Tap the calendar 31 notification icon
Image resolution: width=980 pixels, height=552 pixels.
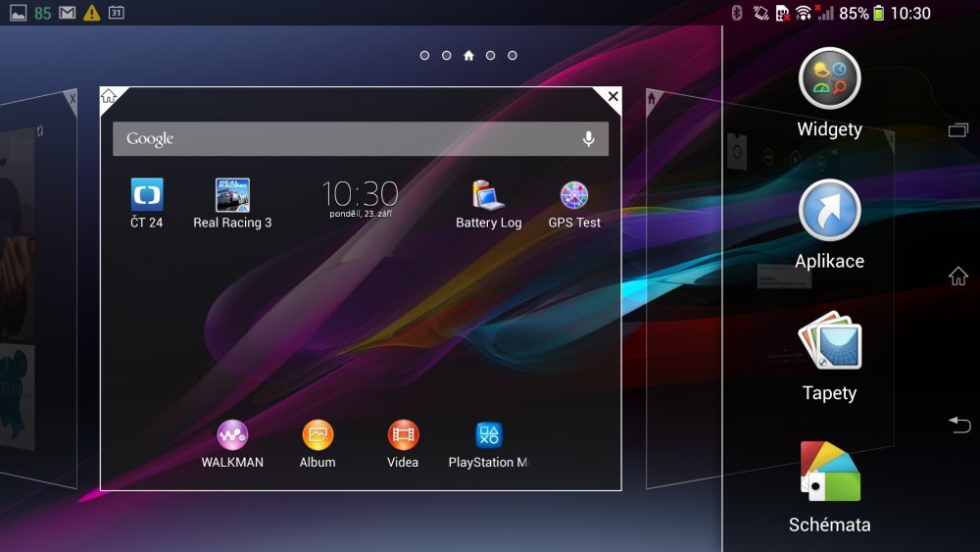click(117, 13)
